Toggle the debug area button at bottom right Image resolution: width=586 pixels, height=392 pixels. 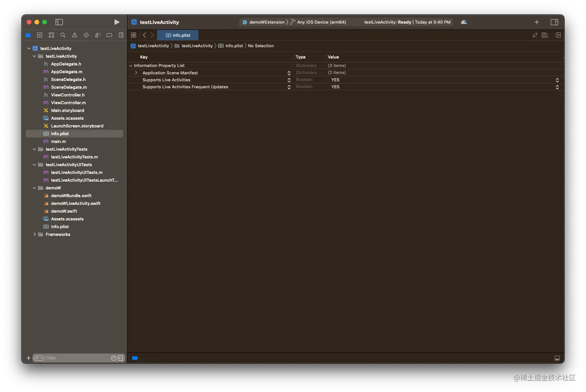tap(557, 358)
